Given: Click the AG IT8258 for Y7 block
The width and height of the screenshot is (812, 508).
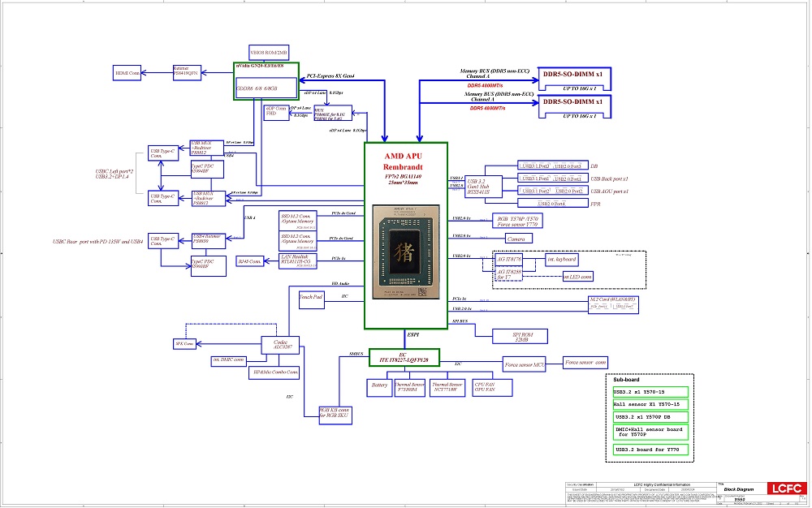Looking at the screenshot, I should [x=509, y=273].
